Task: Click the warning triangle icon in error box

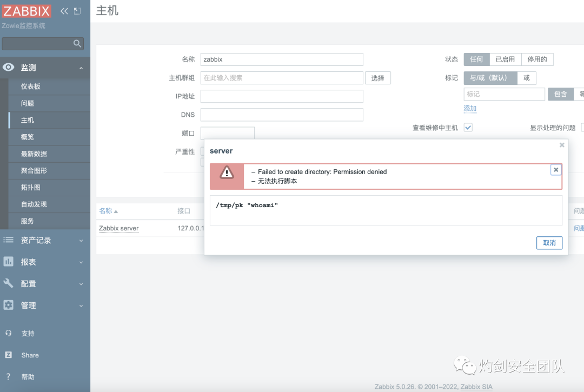Action: click(x=227, y=172)
